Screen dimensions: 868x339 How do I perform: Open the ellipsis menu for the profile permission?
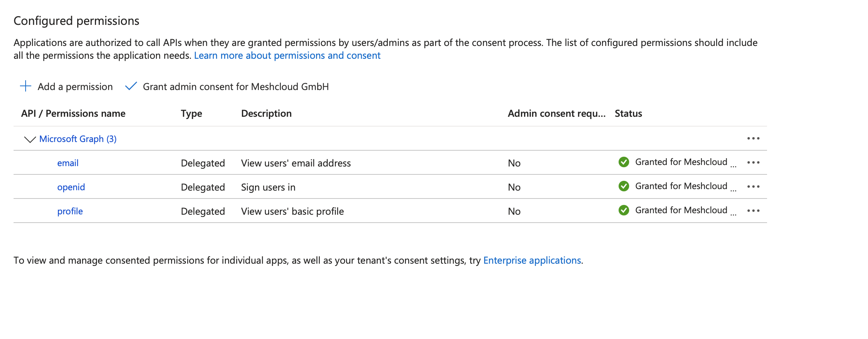point(754,211)
